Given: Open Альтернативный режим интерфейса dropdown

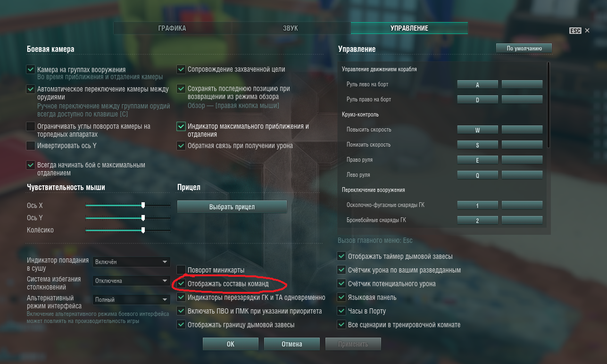Looking at the screenshot, I should tap(131, 300).
